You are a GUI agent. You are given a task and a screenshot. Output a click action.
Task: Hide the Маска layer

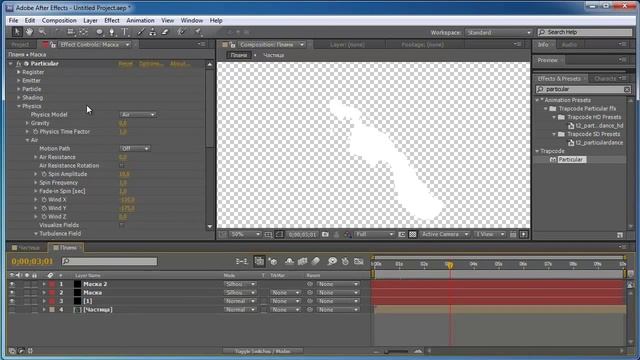tap(12, 293)
